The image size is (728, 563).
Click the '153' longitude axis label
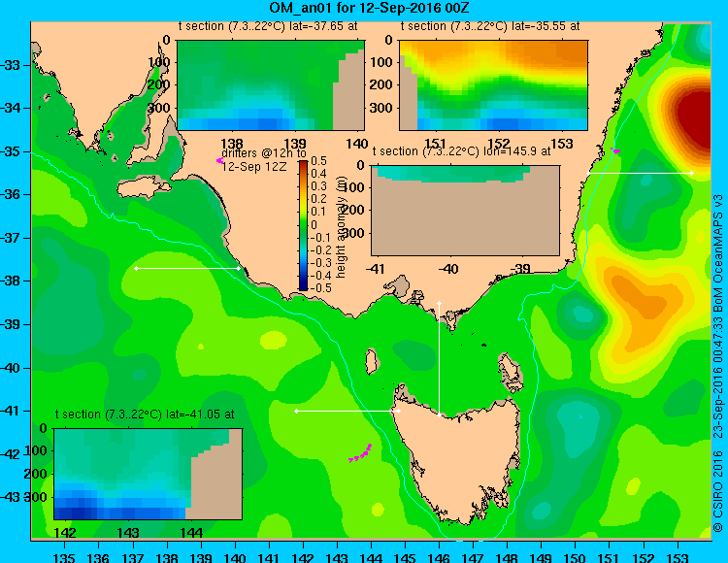click(x=678, y=557)
